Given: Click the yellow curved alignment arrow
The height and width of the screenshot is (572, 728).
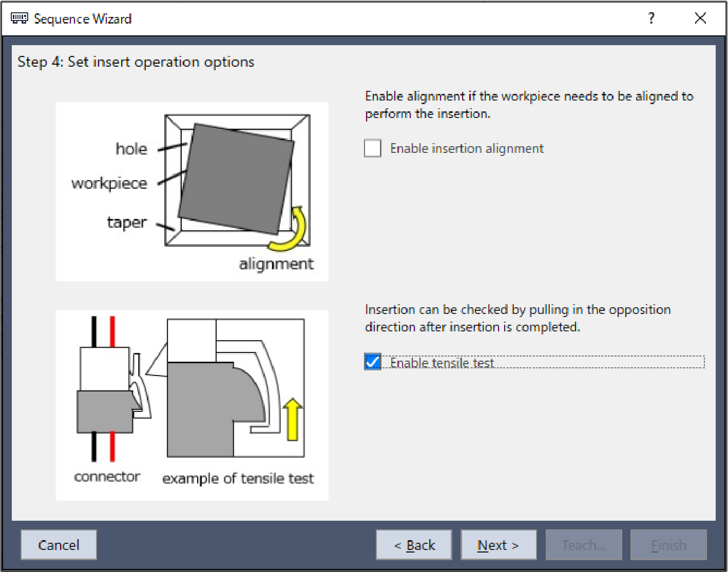Looking at the screenshot, I should pos(294,232).
